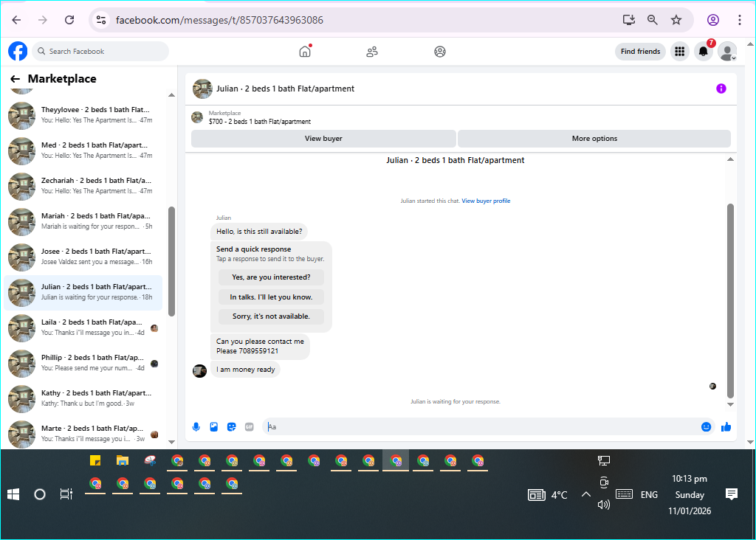
Task: Open Windows Task View
Action: coord(66,494)
